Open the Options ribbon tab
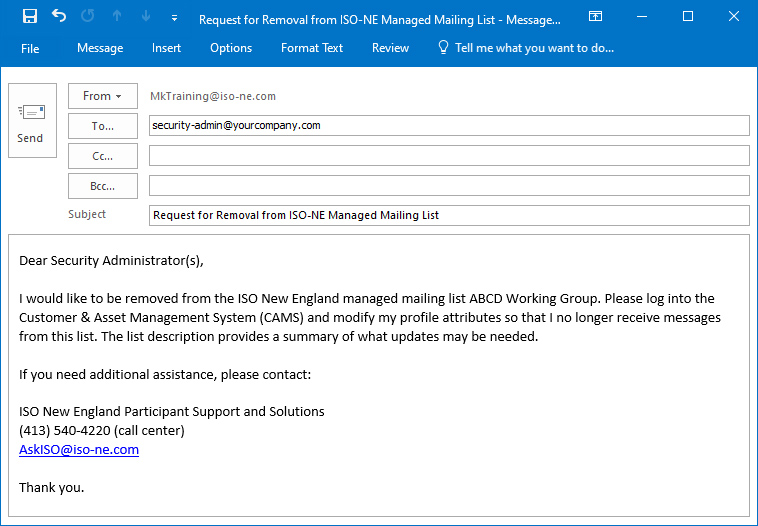758x526 pixels. (x=231, y=48)
